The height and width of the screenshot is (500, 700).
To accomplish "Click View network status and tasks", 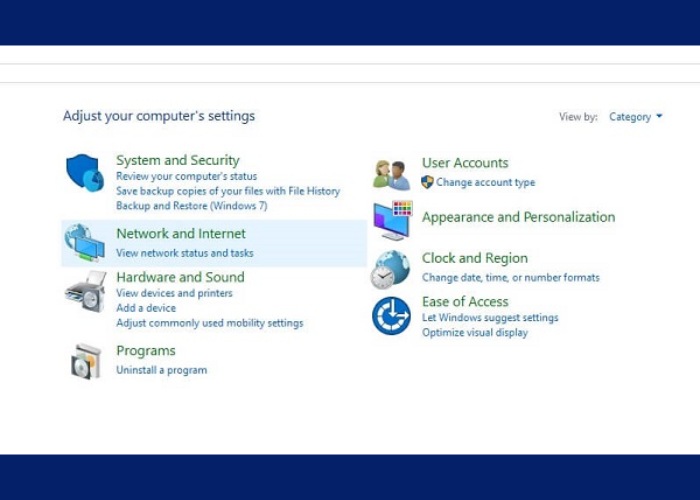I will click(185, 253).
